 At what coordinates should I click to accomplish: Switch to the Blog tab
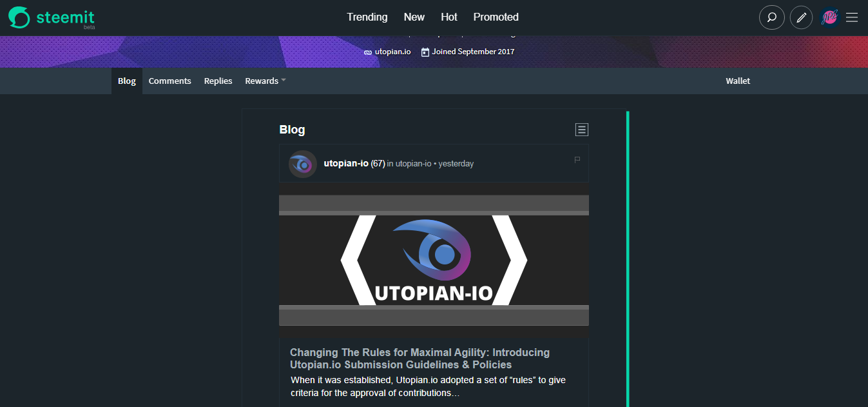pos(127,81)
